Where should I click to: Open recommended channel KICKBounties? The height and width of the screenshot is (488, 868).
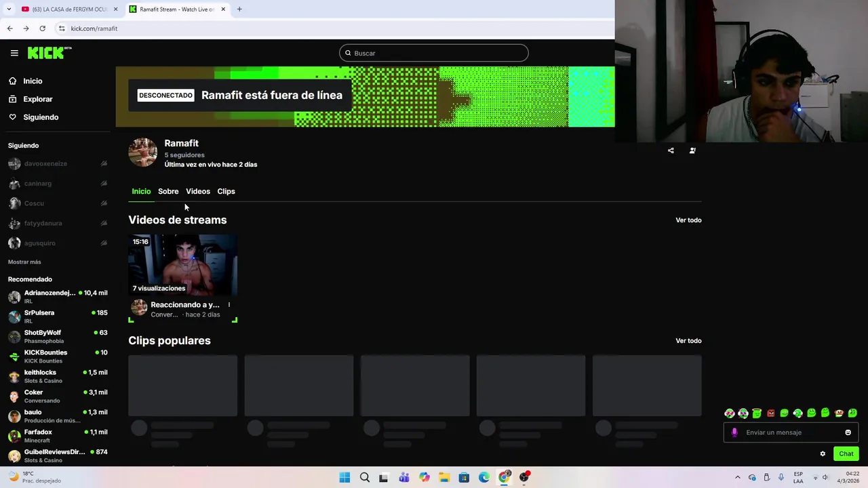click(x=58, y=357)
